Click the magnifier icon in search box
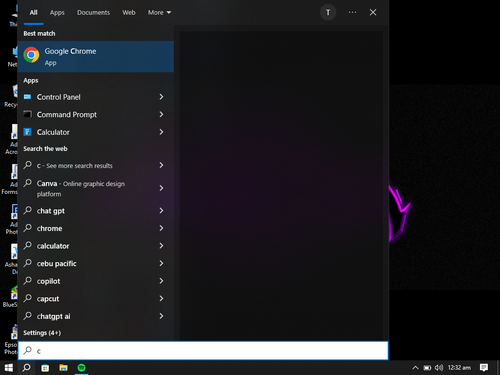The height and width of the screenshot is (375, 500). [x=28, y=350]
